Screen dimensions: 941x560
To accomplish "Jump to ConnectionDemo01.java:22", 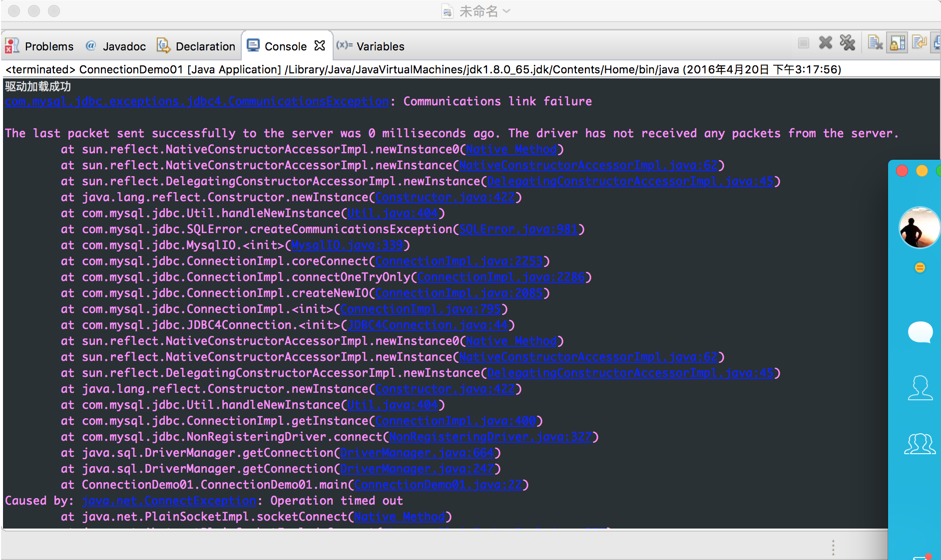I will [x=438, y=485].
